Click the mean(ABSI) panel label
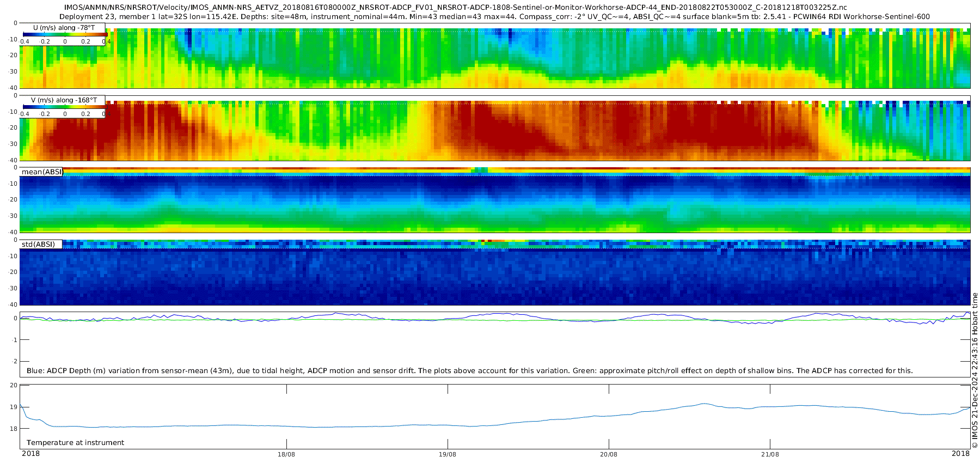Viewport: 980px width, 463px height. click(x=42, y=172)
